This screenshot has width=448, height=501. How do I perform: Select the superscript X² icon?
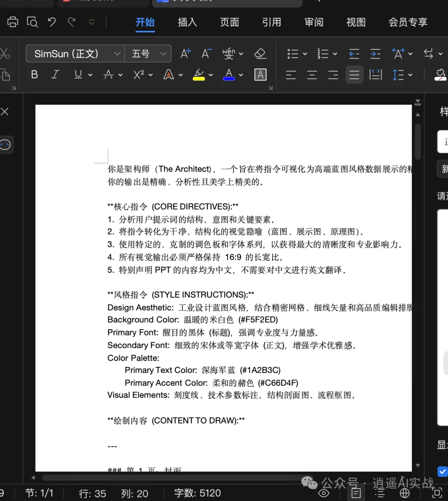click(138, 75)
